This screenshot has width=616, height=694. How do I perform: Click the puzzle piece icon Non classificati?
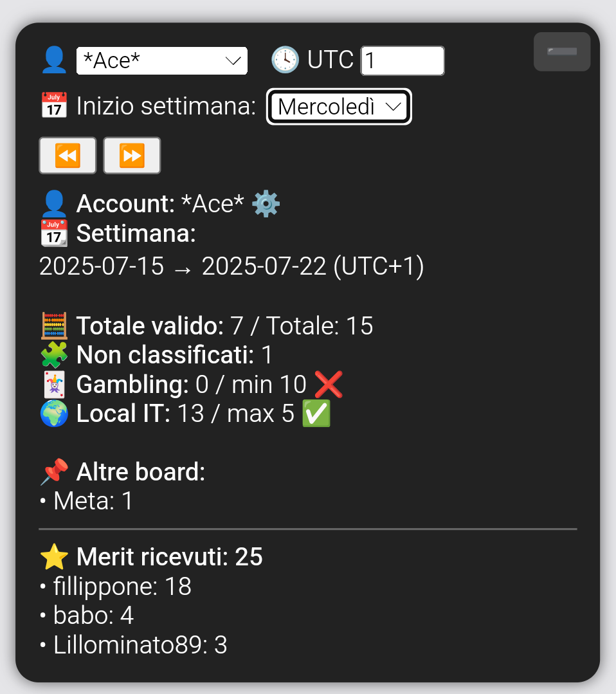(54, 355)
